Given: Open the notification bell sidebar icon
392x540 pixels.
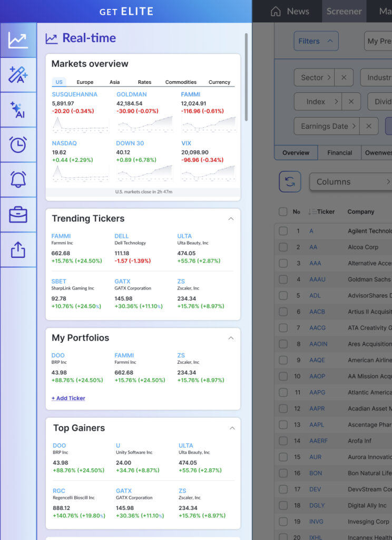Looking at the screenshot, I should point(18,179).
